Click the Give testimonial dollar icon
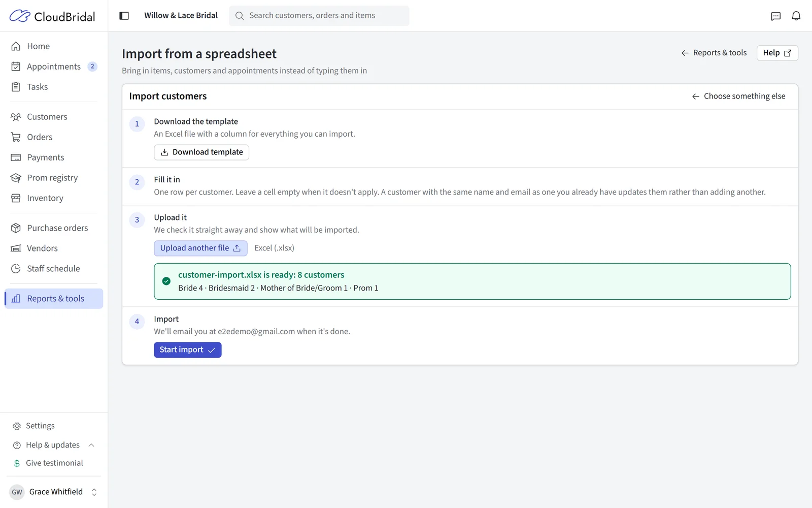 (x=17, y=463)
